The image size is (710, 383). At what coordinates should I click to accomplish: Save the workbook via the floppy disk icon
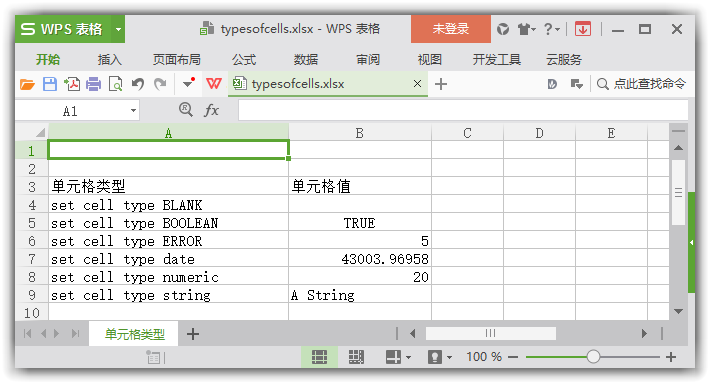50,84
